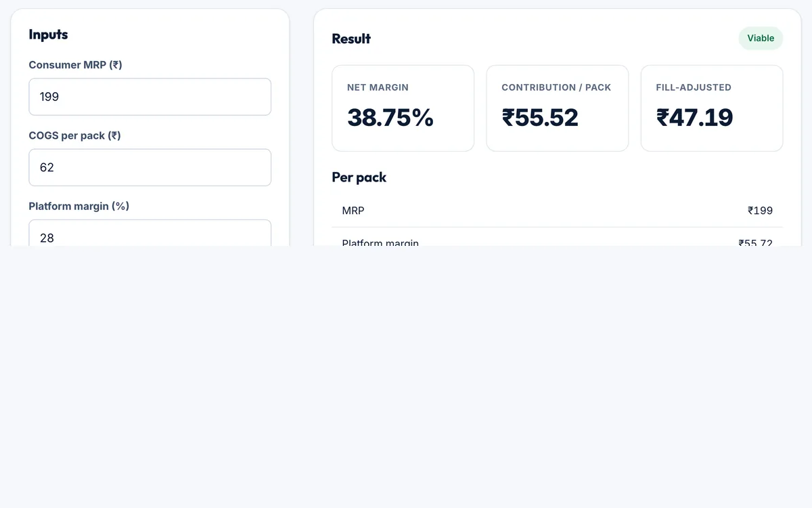Click the Result panel heading
The height and width of the screenshot is (508, 812).
[351, 39]
